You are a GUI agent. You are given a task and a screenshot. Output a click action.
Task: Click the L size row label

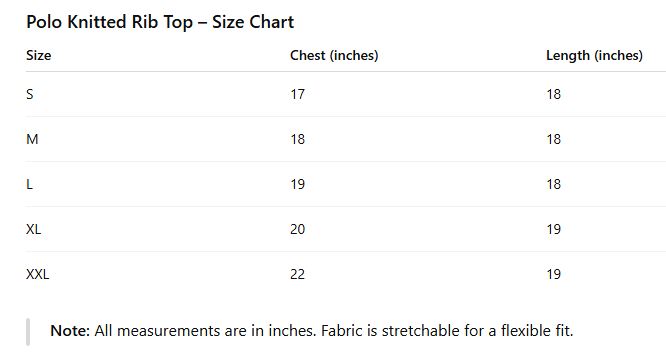point(29,184)
